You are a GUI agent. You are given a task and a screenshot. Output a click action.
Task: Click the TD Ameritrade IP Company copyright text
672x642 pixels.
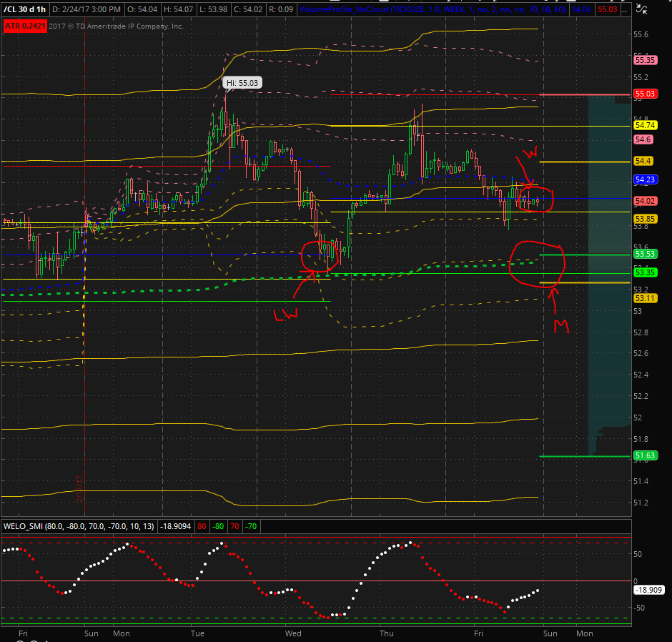pos(116,26)
